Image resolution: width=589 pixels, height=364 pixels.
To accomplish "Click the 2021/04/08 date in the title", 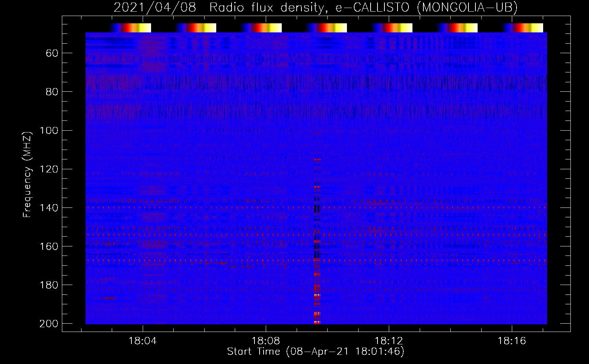I will click(x=155, y=7).
